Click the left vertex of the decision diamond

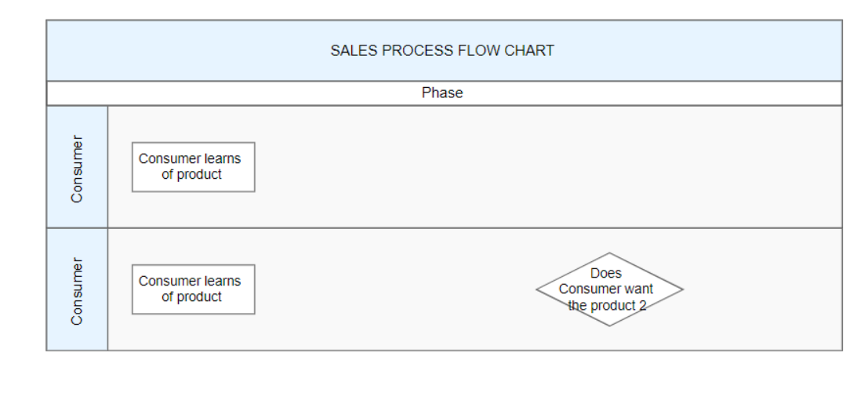pos(537,289)
